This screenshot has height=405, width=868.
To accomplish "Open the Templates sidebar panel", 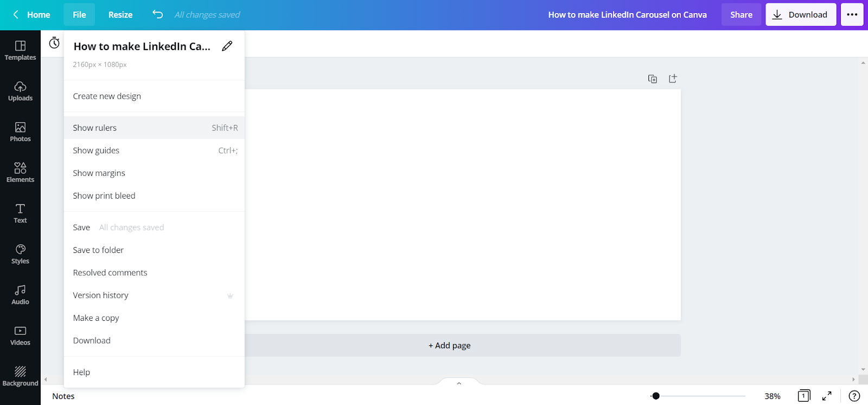I will pos(20,50).
